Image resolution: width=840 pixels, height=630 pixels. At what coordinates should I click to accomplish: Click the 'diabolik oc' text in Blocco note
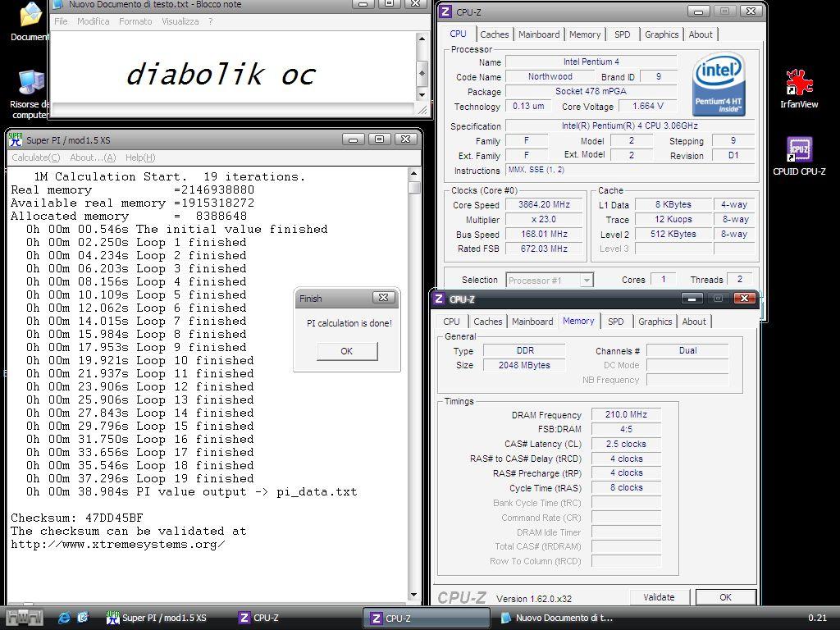[220, 74]
